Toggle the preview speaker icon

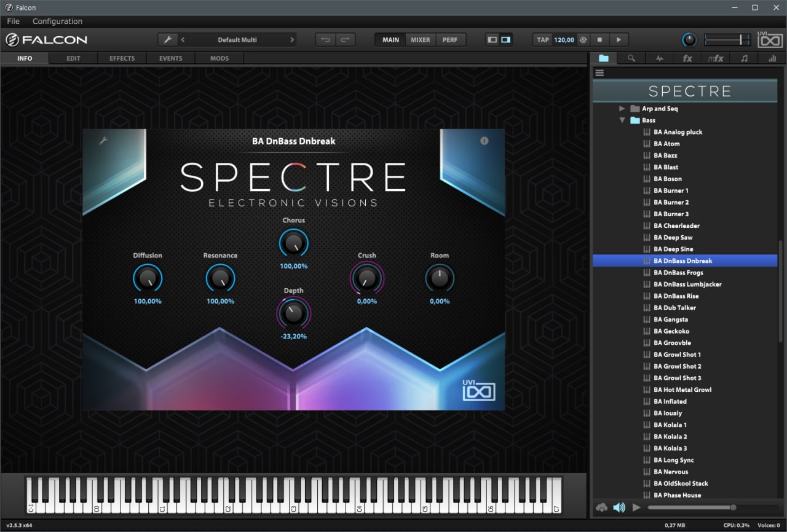click(x=619, y=507)
